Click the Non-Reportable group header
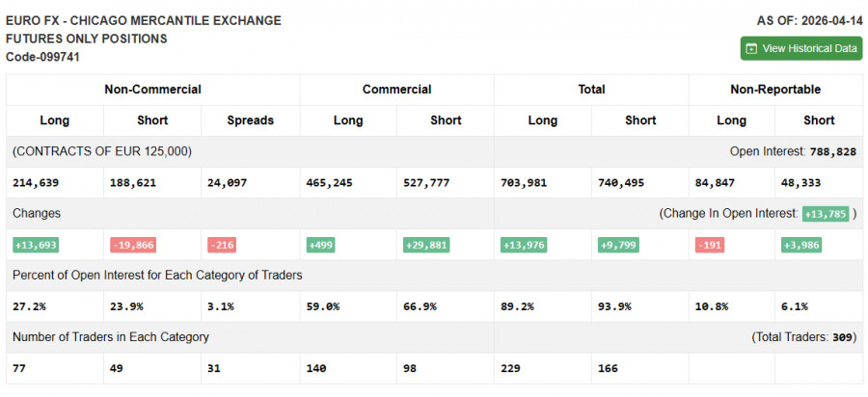 click(775, 90)
